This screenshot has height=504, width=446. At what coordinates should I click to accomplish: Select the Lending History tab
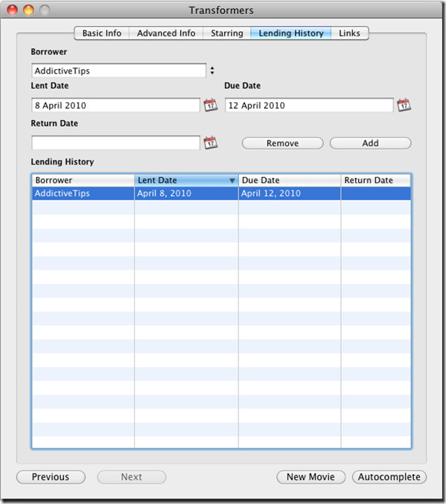(x=290, y=33)
